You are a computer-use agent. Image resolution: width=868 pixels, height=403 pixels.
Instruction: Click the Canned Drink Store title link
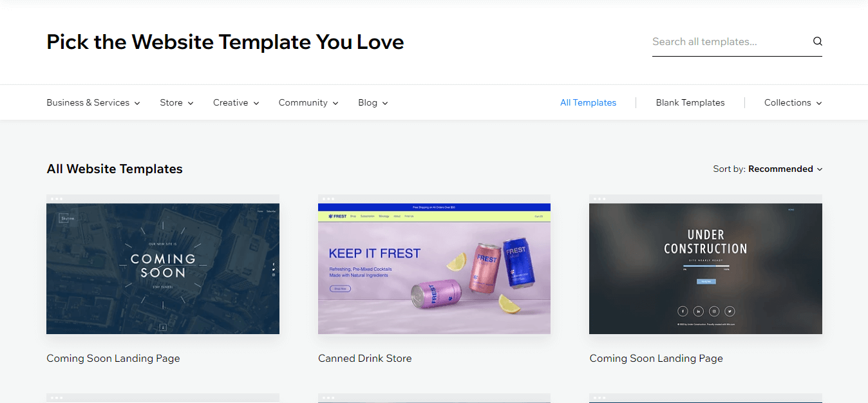pos(364,359)
